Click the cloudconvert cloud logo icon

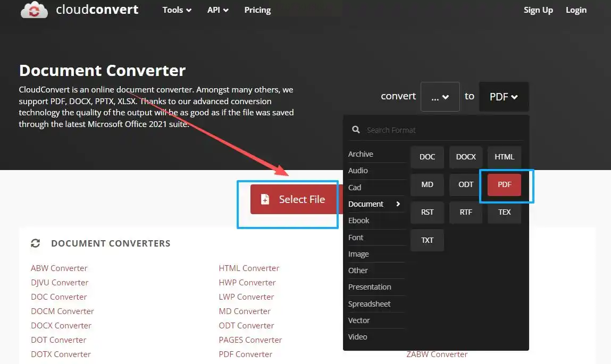(x=34, y=10)
